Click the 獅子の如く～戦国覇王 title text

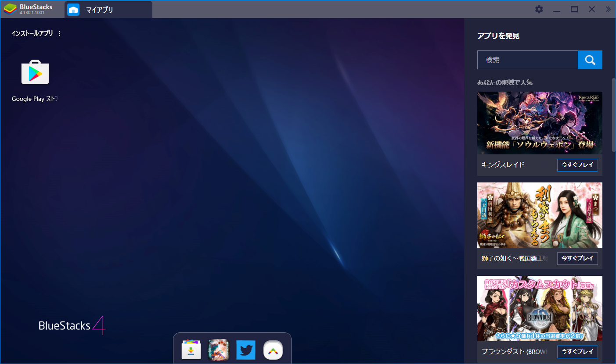[514, 258]
